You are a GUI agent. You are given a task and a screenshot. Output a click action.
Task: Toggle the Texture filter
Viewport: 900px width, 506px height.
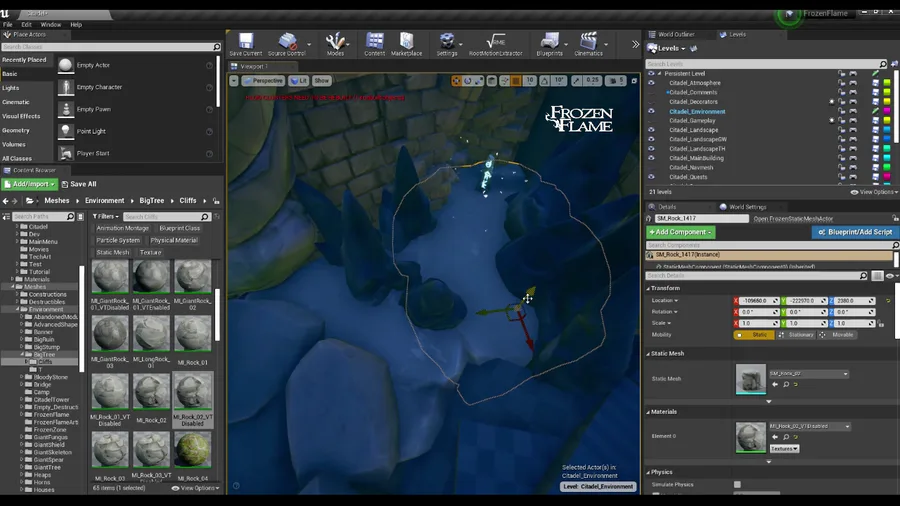[x=150, y=252]
